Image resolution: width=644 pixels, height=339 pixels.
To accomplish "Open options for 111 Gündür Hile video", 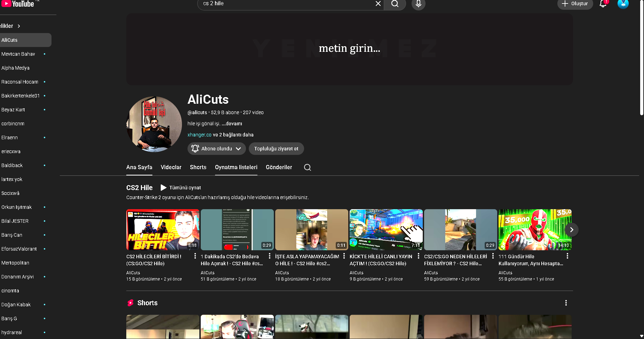I will tap(567, 256).
